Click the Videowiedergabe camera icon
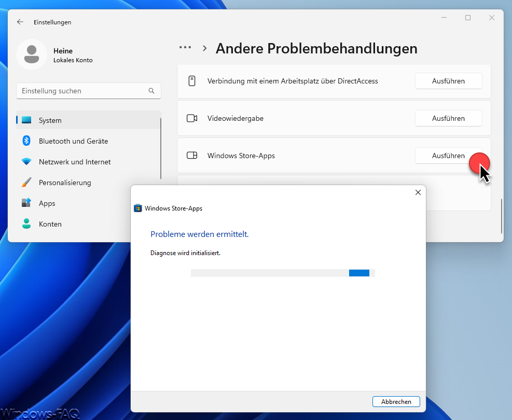The width and height of the screenshot is (512, 420). tap(192, 118)
